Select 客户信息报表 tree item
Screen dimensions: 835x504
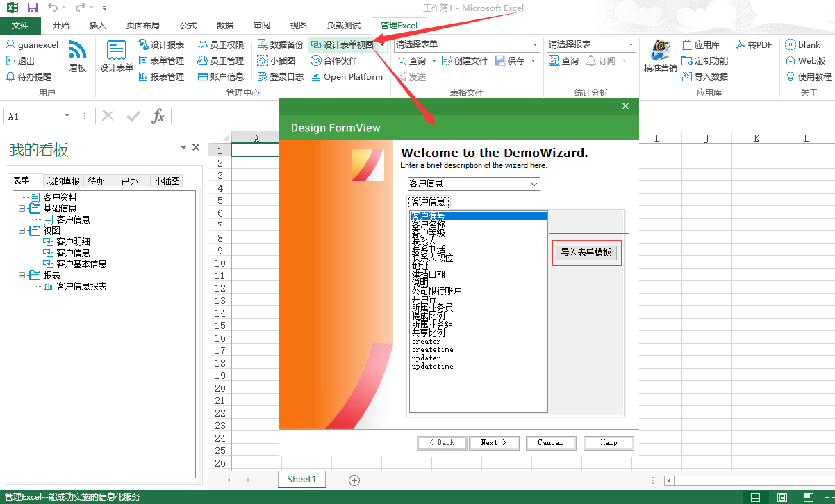81,286
